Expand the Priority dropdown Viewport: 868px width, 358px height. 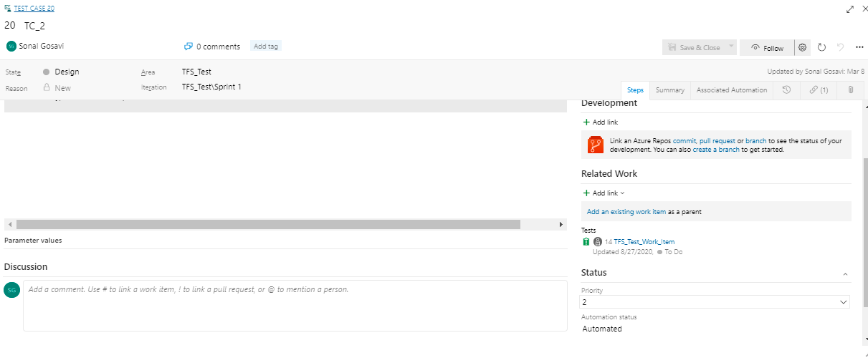(x=842, y=303)
